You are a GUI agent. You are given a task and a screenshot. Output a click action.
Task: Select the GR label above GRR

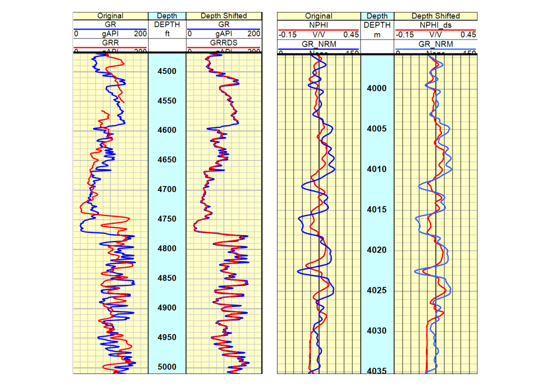pyautogui.click(x=110, y=25)
